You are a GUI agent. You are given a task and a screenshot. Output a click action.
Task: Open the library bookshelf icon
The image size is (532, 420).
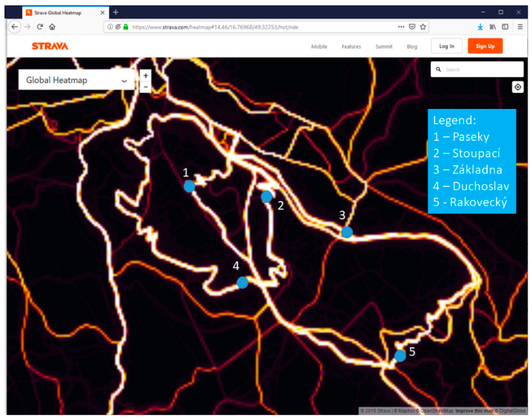[493, 27]
